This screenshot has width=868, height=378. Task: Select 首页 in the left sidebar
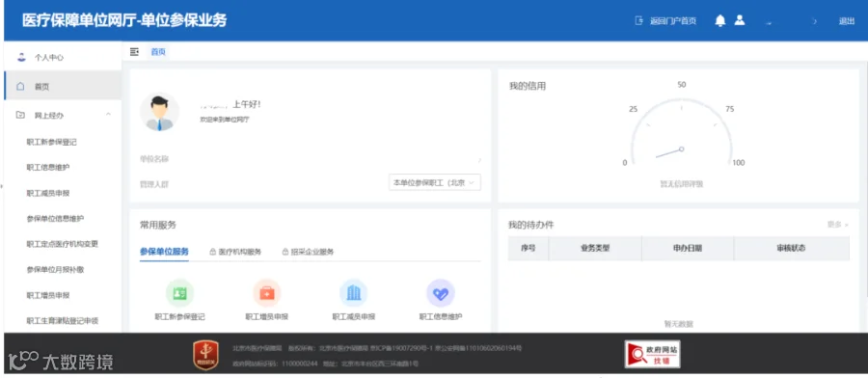click(62, 87)
